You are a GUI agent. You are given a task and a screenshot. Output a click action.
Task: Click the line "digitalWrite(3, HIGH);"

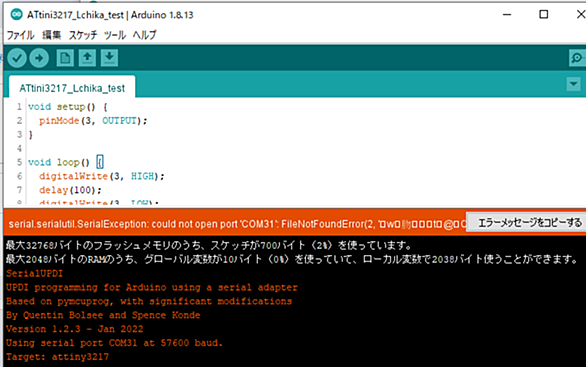[102, 176]
